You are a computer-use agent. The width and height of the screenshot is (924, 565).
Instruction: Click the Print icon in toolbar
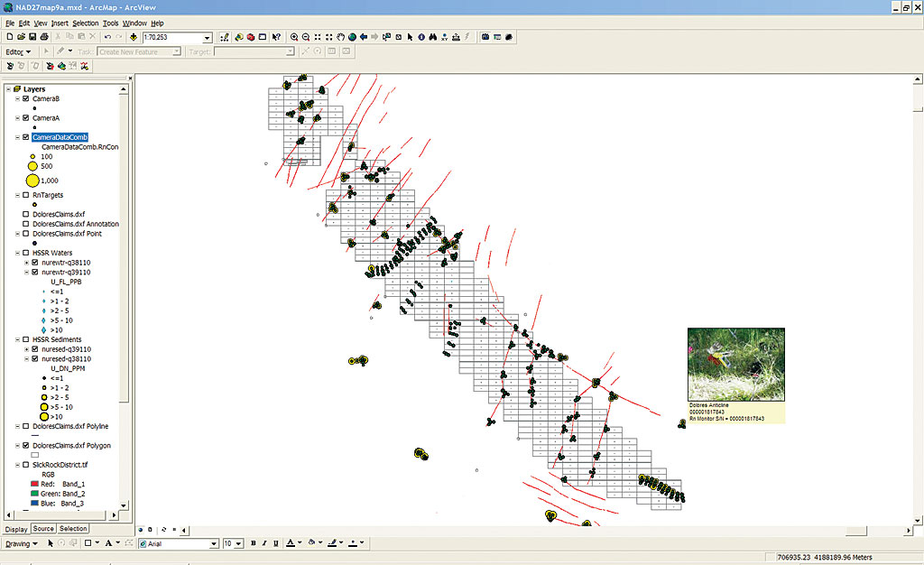[43, 37]
